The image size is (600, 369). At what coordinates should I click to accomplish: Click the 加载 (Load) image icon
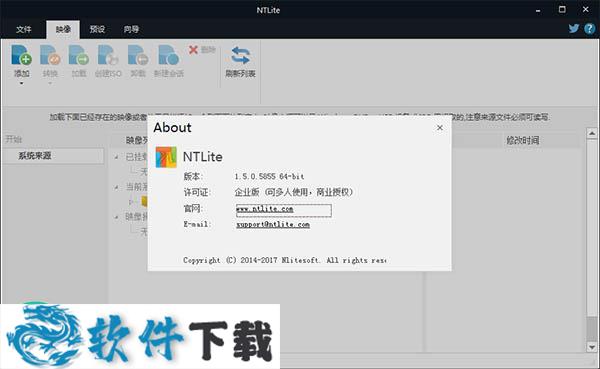coord(78,55)
